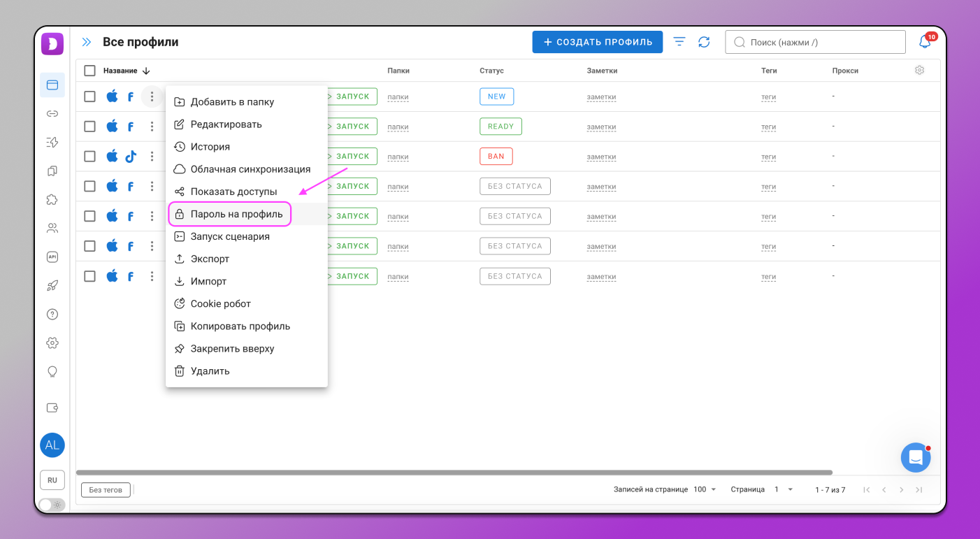The width and height of the screenshot is (980, 539).
Task: Click the horizontal scrollbar under the table
Action: pos(454,473)
